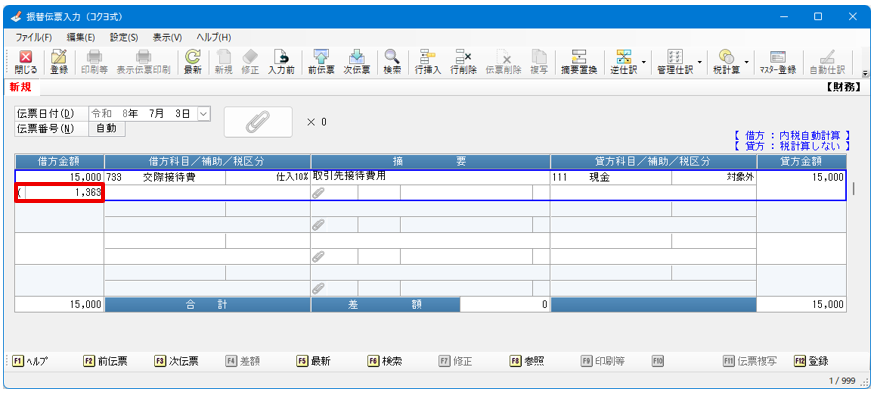The image size is (872, 393).
Task: Open the 表示(V) menu
Action: [167, 38]
